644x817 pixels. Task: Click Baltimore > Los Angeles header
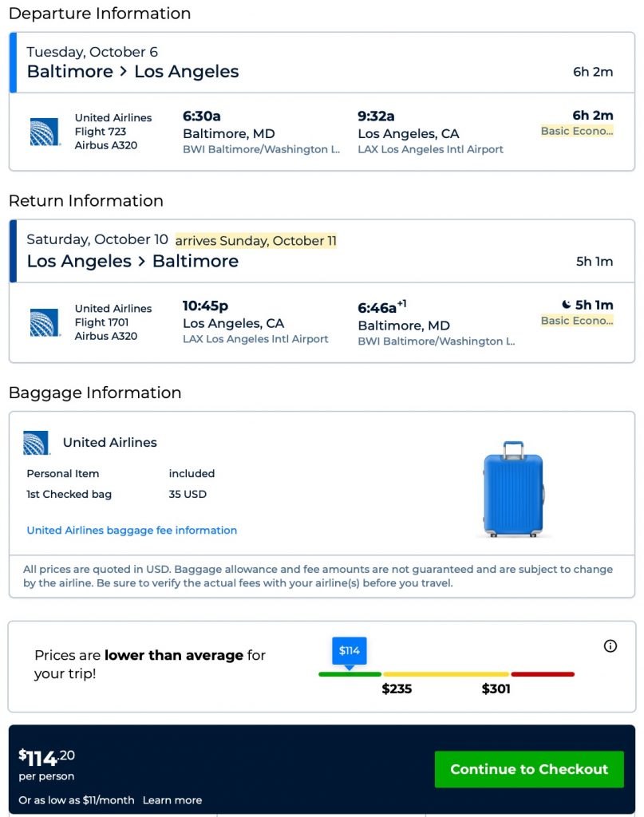[132, 72]
